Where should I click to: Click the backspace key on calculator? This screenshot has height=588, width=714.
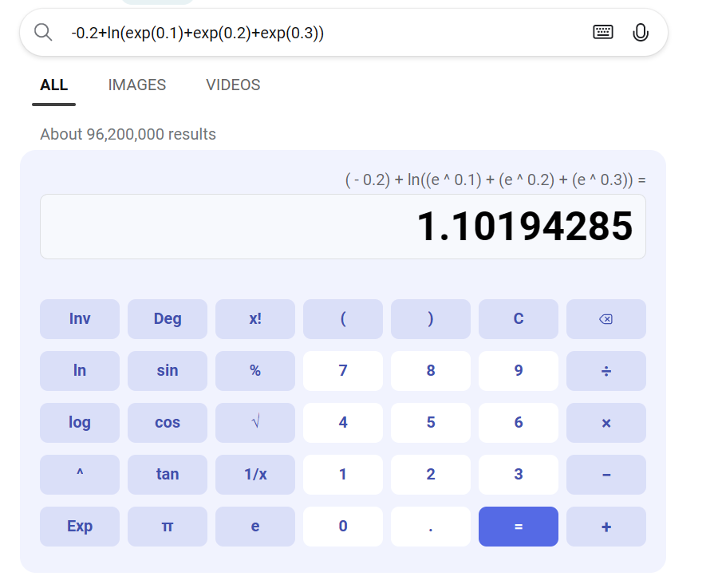pos(606,319)
